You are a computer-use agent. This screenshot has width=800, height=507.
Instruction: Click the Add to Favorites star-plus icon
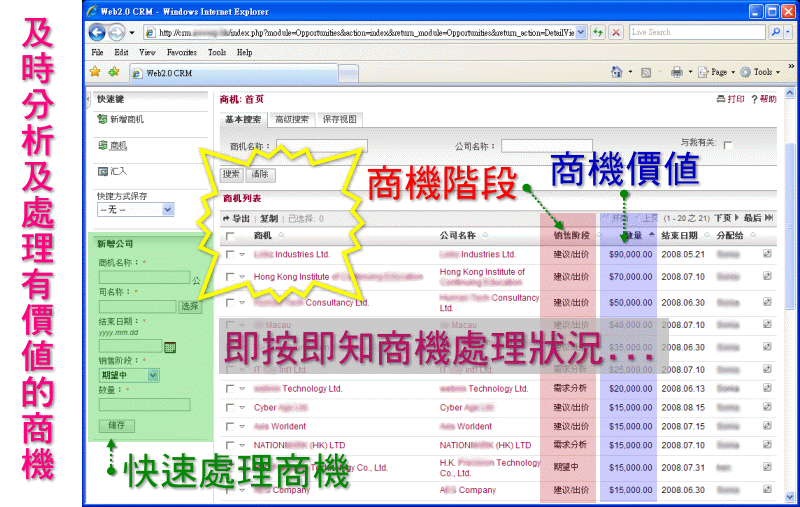[113, 72]
